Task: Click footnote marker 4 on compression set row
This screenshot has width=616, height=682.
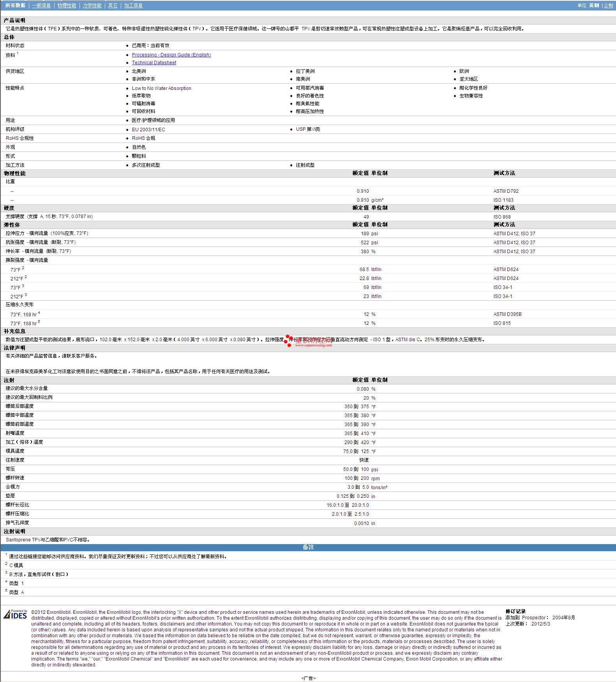Action: [39, 313]
